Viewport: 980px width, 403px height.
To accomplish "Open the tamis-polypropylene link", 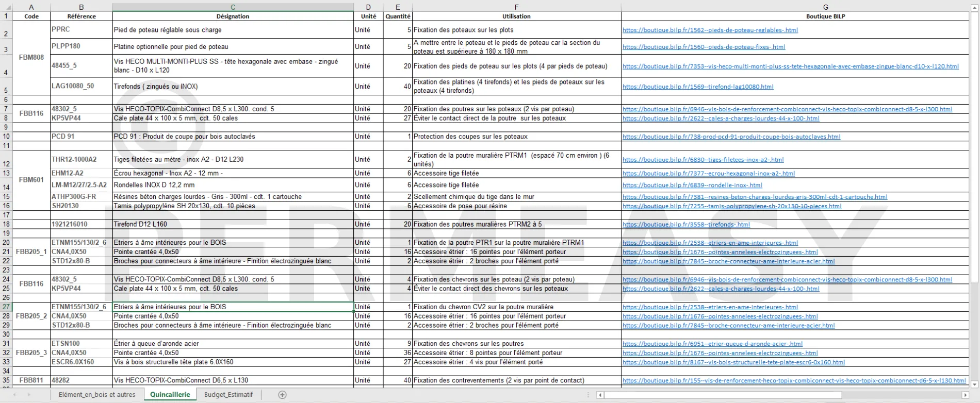I will pyautogui.click(x=732, y=206).
